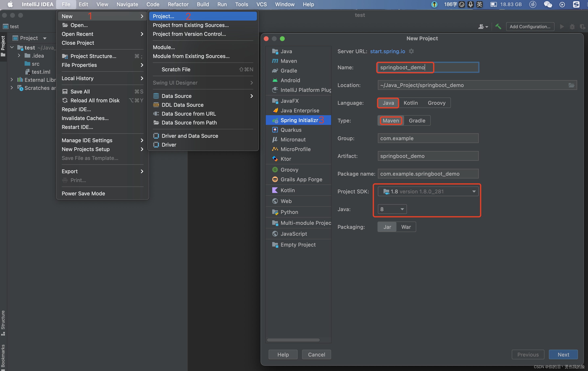Select the Grails App Forge generator
This screenshot has height=371, width=588.
pyautogui.click(x=301, y=179)
